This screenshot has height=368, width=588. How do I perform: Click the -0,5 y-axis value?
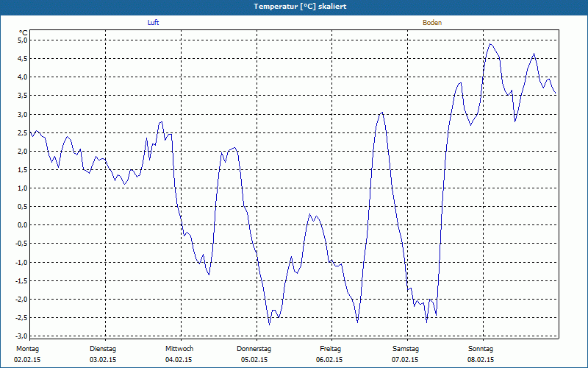22,244
